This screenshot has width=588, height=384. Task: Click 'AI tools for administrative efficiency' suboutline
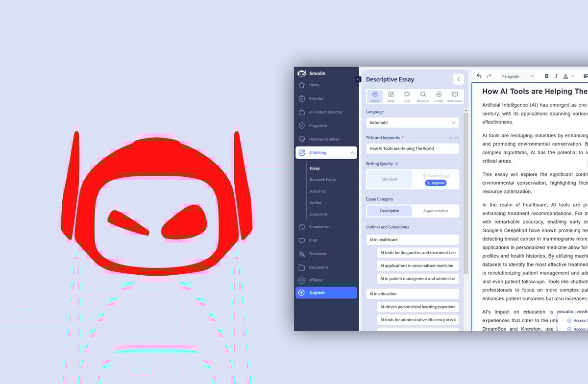click(418, 320)
